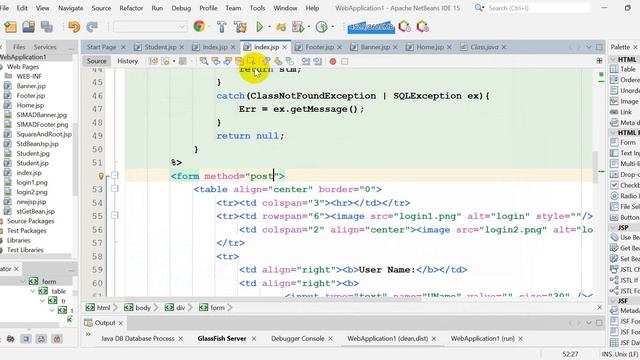
Task: Open the Refactor menu
Action: 131,8
